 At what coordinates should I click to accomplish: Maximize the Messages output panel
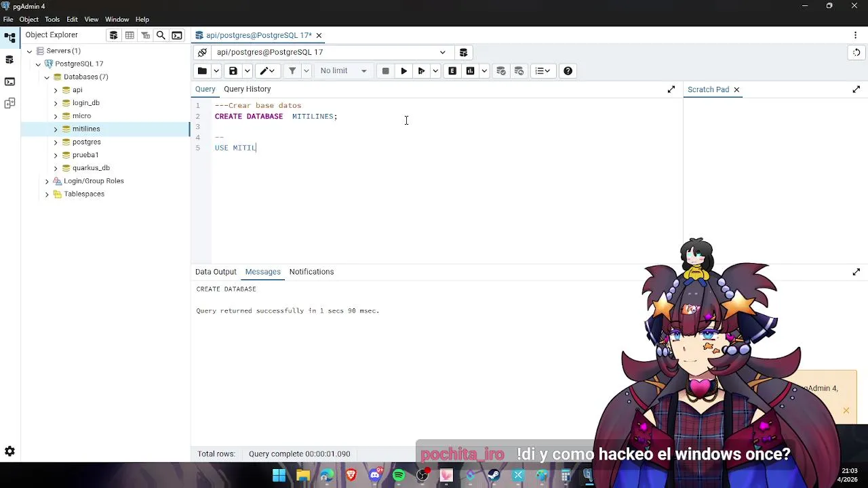click(x=856, y=272)
